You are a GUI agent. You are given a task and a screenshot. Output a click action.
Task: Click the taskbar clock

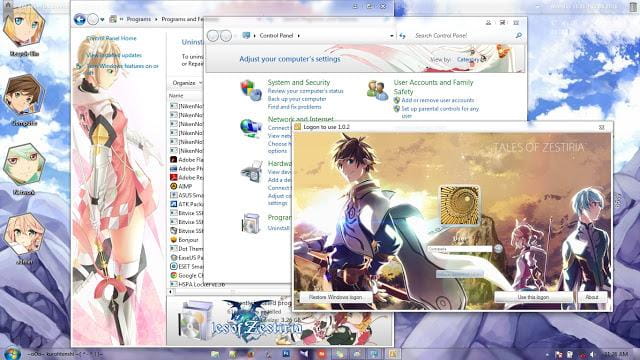click(616, 354)
